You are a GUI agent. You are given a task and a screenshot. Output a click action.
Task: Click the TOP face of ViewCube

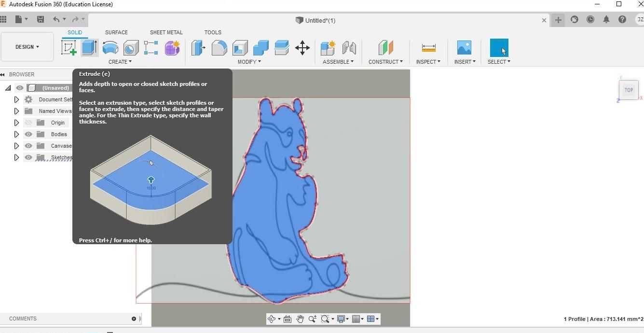coord(629,90)
